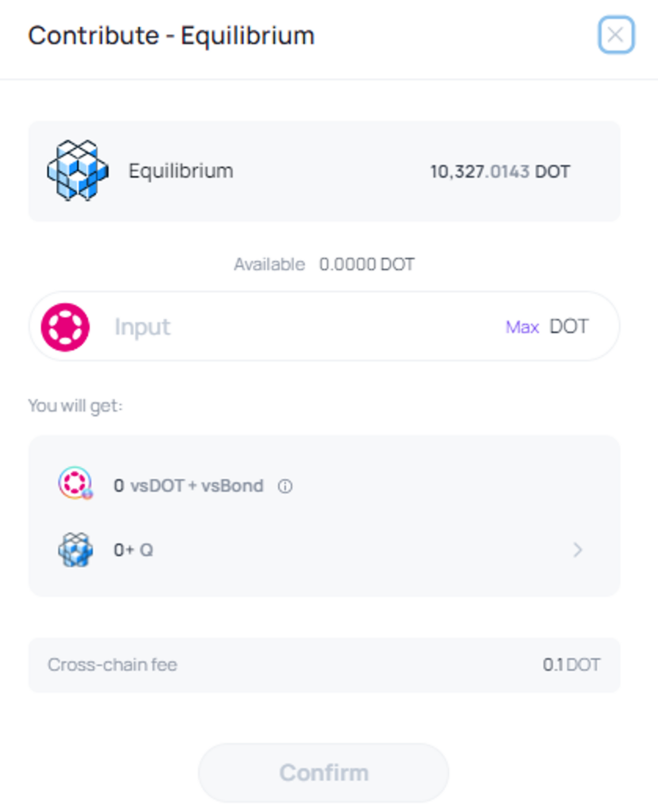Click the Contribute - Equilibrium title
The height and width of the screenshot is (812, 658).
pyautogui.click(x=171, y=36)
